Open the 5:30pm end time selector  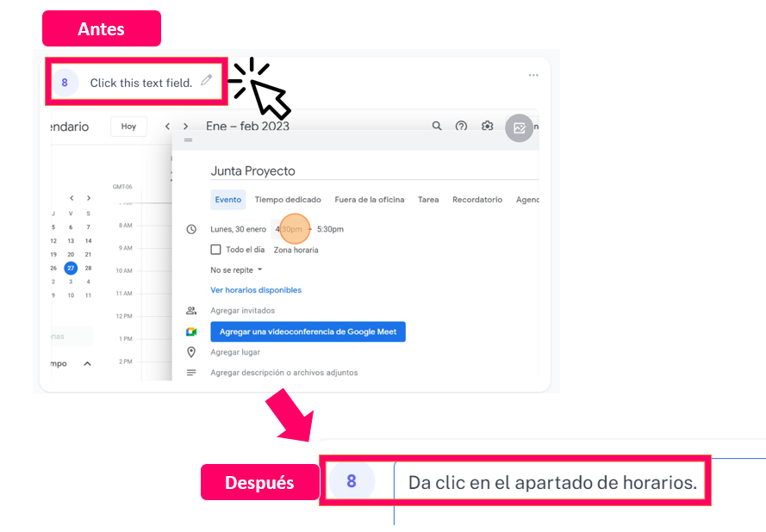pyautogui.click(x=330, y=229)
